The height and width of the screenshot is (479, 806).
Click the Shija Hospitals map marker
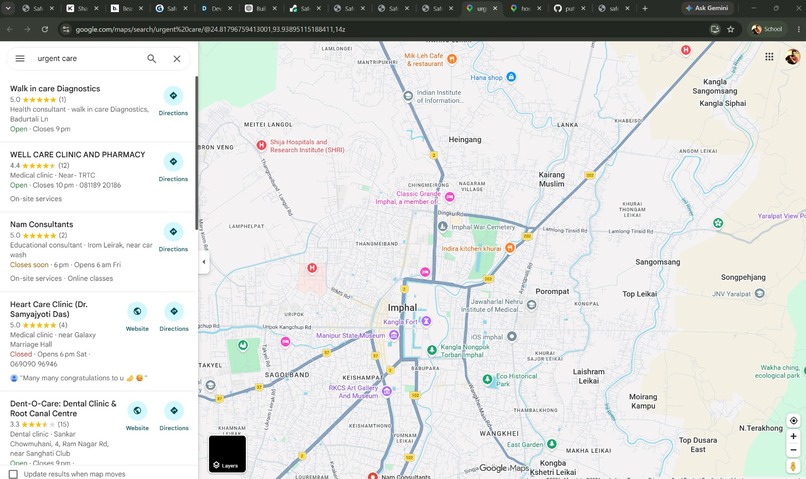point(261,145)
